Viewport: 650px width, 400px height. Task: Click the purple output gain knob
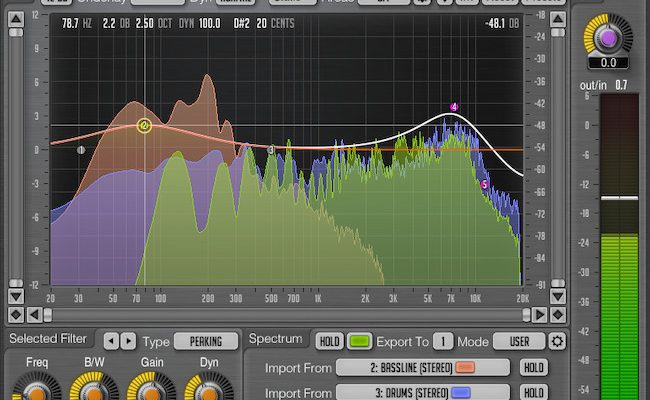[x=608, y=37]
